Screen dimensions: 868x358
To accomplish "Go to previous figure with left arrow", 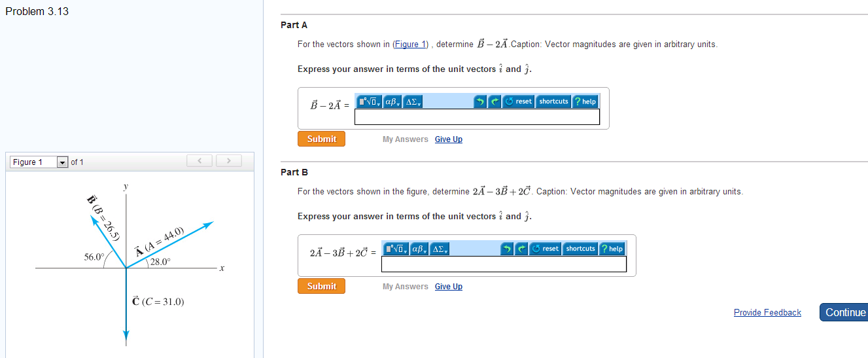I will click(200, 161).
